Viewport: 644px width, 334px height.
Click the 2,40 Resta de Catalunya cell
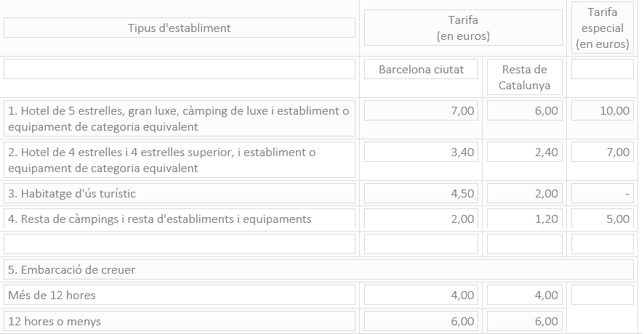(x=524, y=152)
